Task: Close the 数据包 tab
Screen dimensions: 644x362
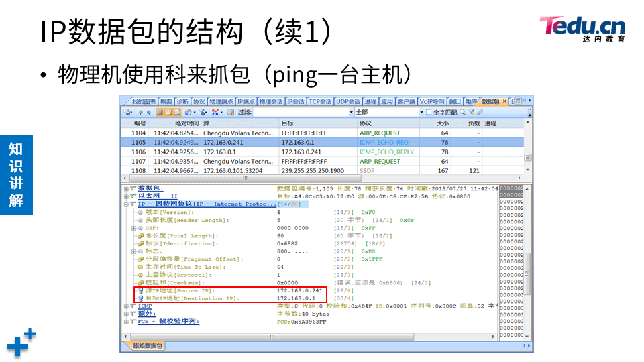Action: (504, 101)
